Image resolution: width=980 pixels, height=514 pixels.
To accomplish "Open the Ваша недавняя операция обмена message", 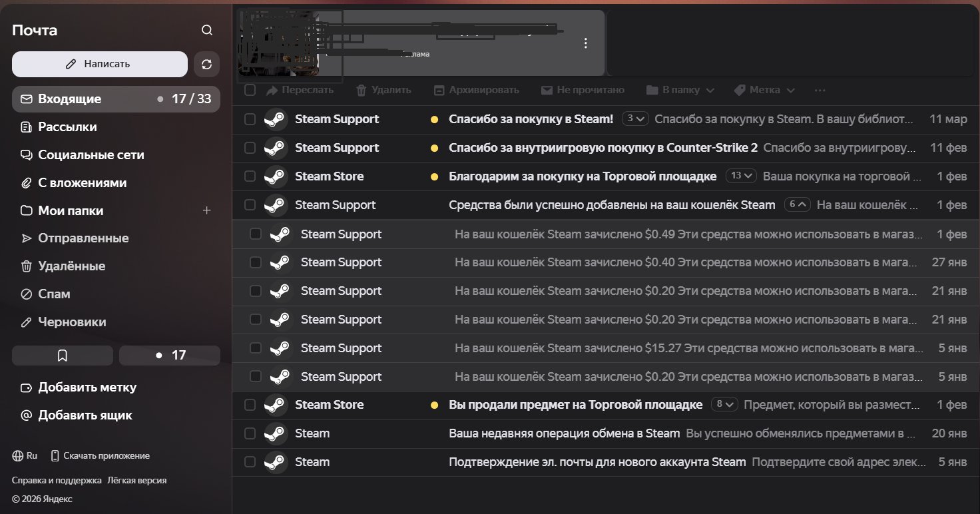I will pos(606,433).
